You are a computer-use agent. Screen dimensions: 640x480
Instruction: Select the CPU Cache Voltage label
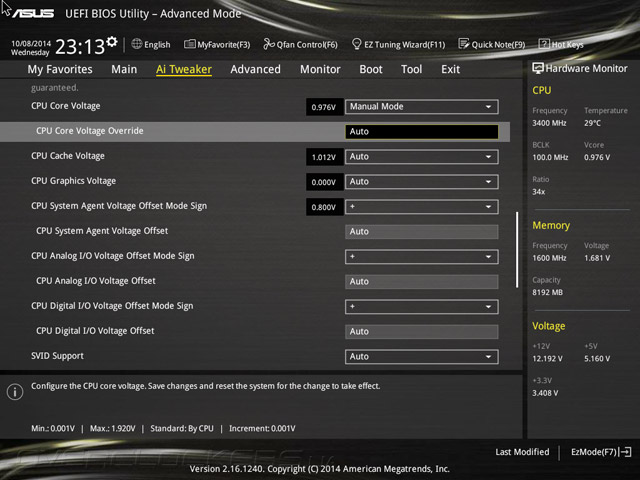tap(68, 156)
